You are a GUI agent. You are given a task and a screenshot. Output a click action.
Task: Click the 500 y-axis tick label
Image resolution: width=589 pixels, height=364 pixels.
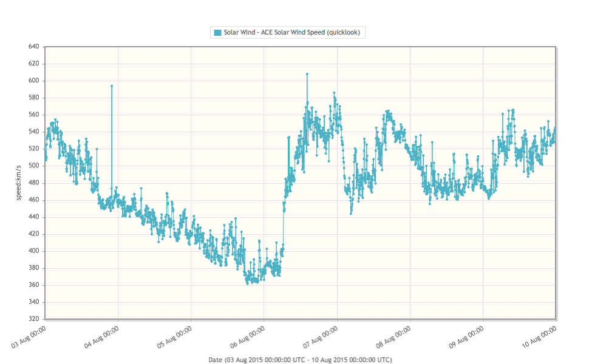click(x=33, y=166)
